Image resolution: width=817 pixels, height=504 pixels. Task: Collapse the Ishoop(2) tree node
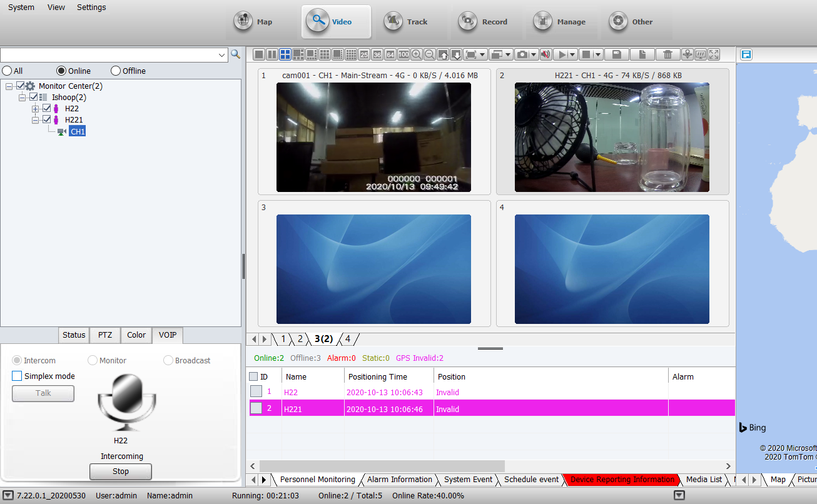23,98
